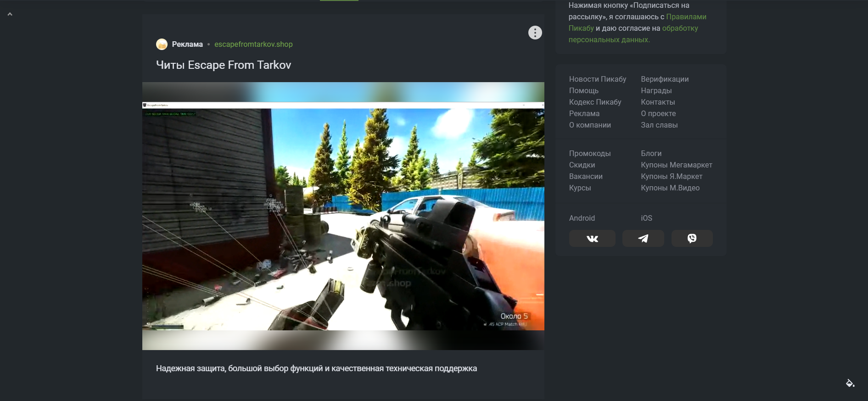Open the "Читы Escape From Tarkov" post title
868x401 pixels.
pyautogui.click(x=224, y=65)
